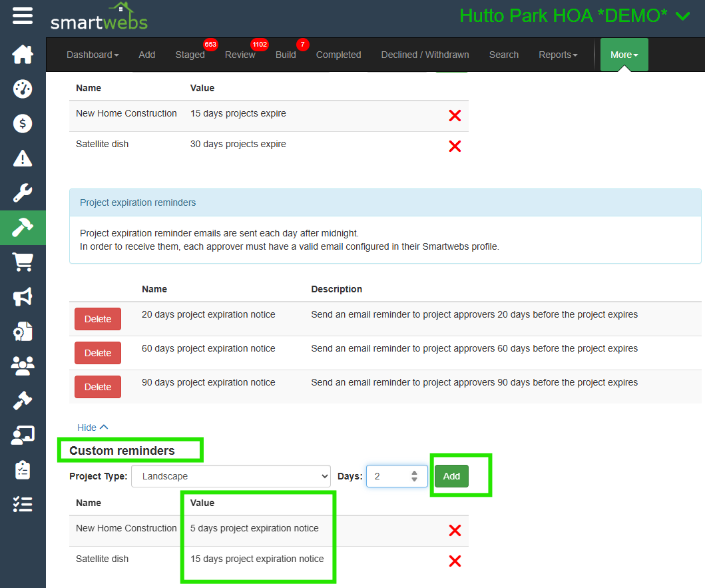705x588 pixels.
Task: Click the Days number input field
Action: [x=389, y=476]
